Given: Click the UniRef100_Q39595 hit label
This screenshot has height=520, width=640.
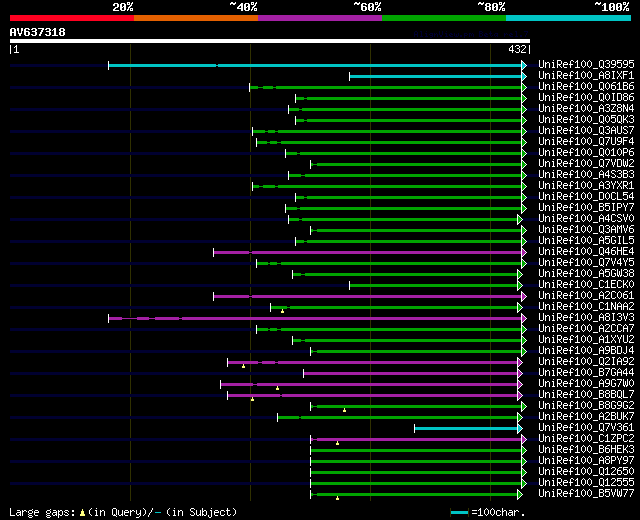Looking at the screenshot, I should [x=586, y=64].
